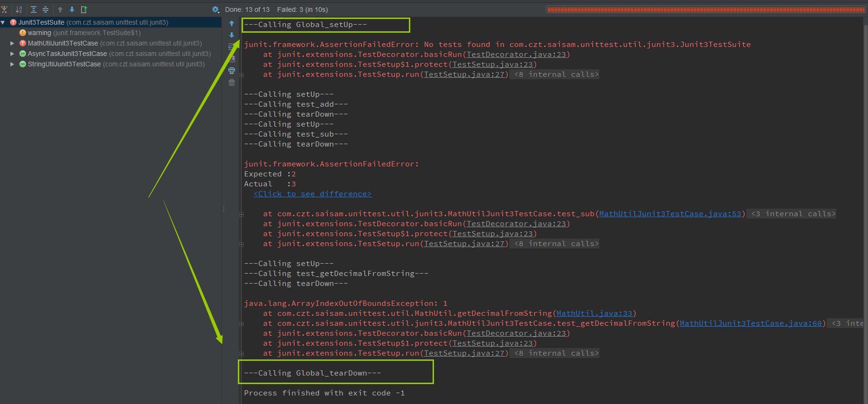Click the orange warning status icon
Viewport: 868px width, 404px height.
pos(23,33)
